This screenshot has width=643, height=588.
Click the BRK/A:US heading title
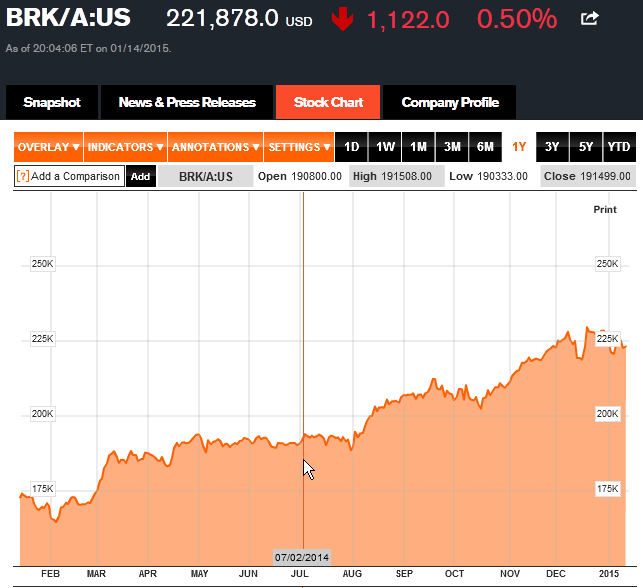pos(68,18)
